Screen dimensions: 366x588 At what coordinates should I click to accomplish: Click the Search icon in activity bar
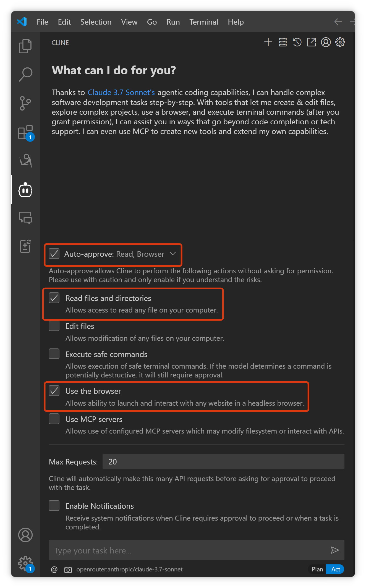pyautogui.click(x=25, y=75)
